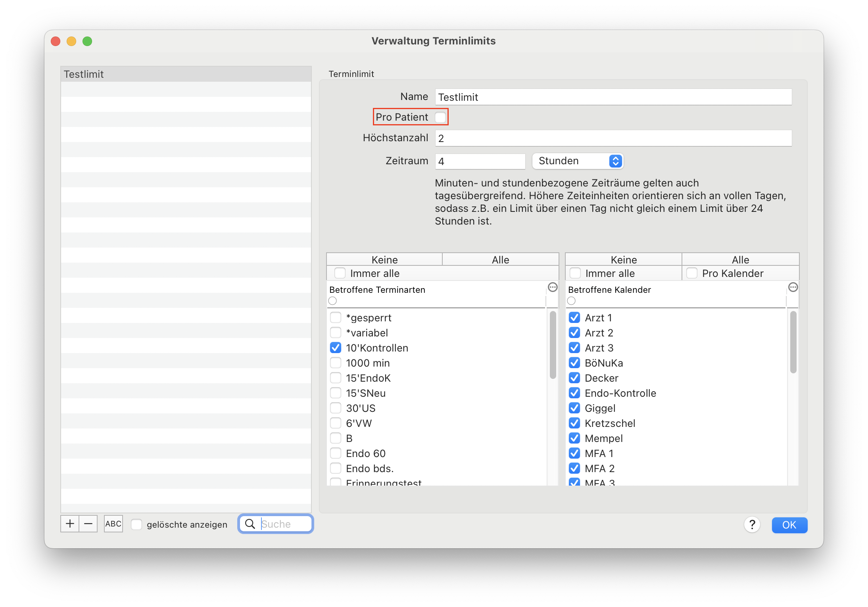Click Keine above the Terminarten list
The height and width of the screenshot is (607, 868).
(384, 259)
